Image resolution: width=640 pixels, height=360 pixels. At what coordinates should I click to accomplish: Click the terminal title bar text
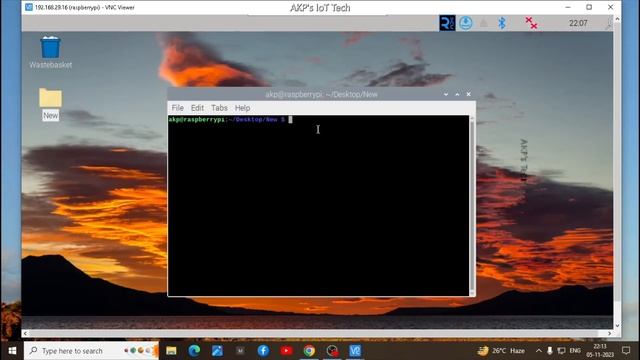point(321,94)
